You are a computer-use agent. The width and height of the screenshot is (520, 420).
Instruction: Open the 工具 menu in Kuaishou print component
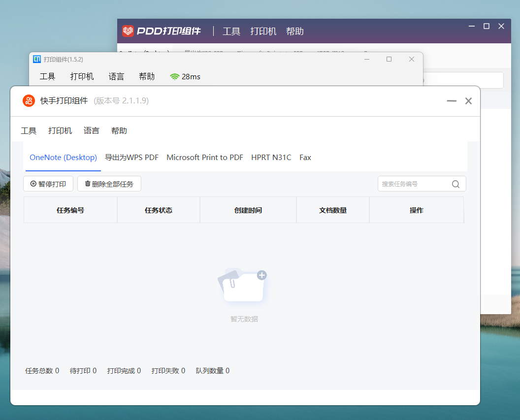[x=29, y=130]
